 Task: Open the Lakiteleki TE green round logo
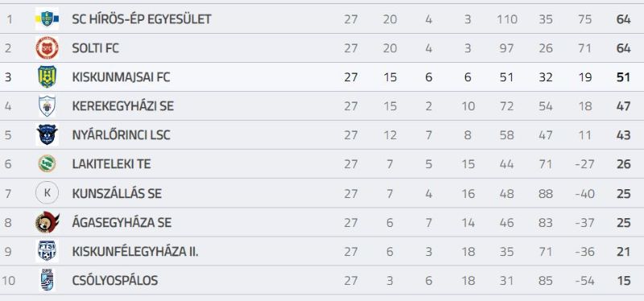click(x=47, y=164)
